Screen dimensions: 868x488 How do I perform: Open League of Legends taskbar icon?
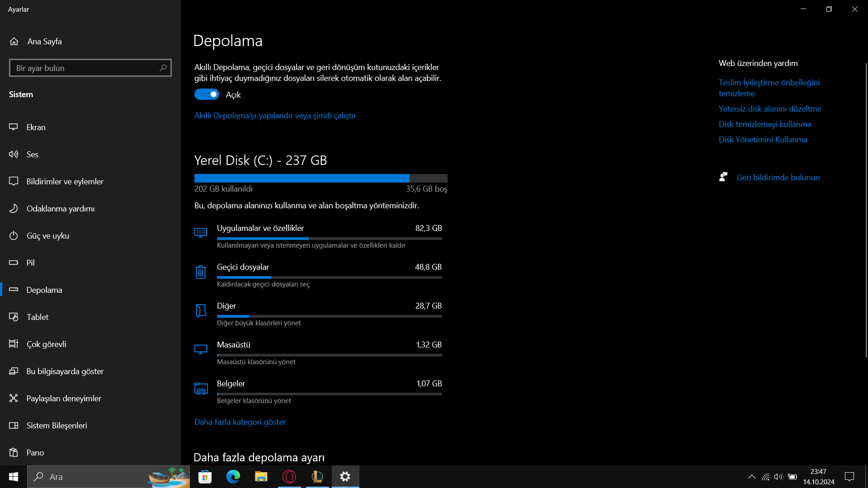317,477
